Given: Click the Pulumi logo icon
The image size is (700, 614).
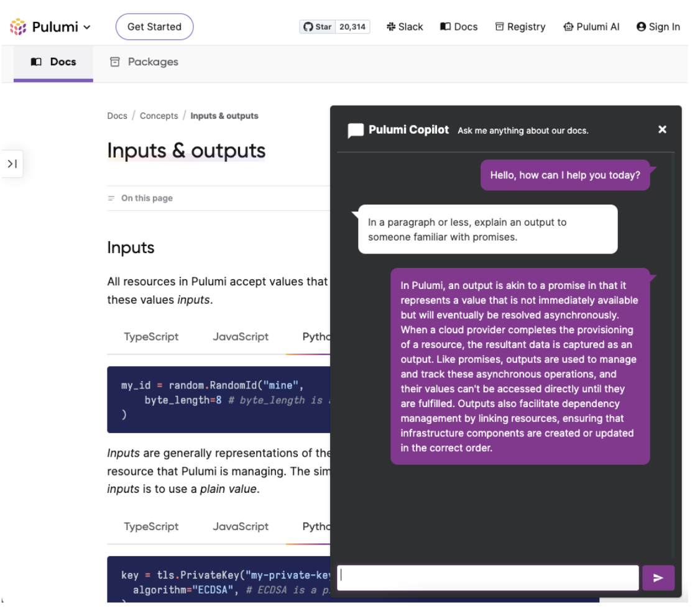Looking at the screenshot, I should tap(18, 27).
